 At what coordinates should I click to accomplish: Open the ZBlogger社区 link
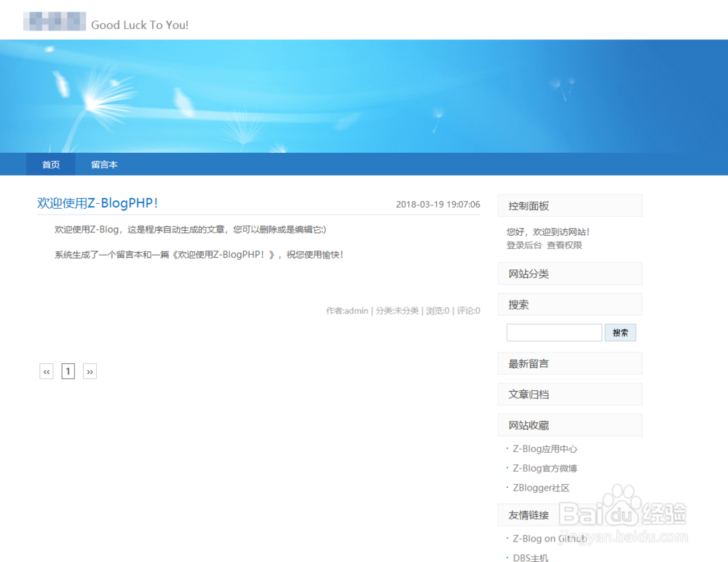pos(541,488)
